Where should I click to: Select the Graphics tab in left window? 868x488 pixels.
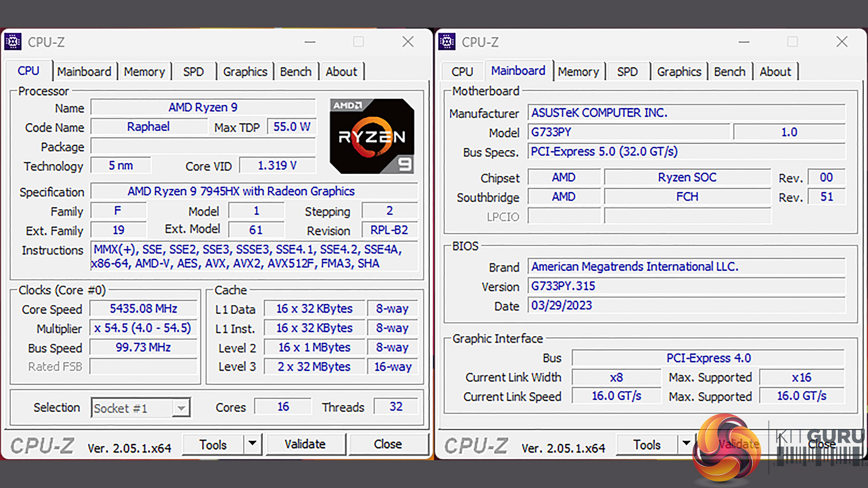point(245,72)
